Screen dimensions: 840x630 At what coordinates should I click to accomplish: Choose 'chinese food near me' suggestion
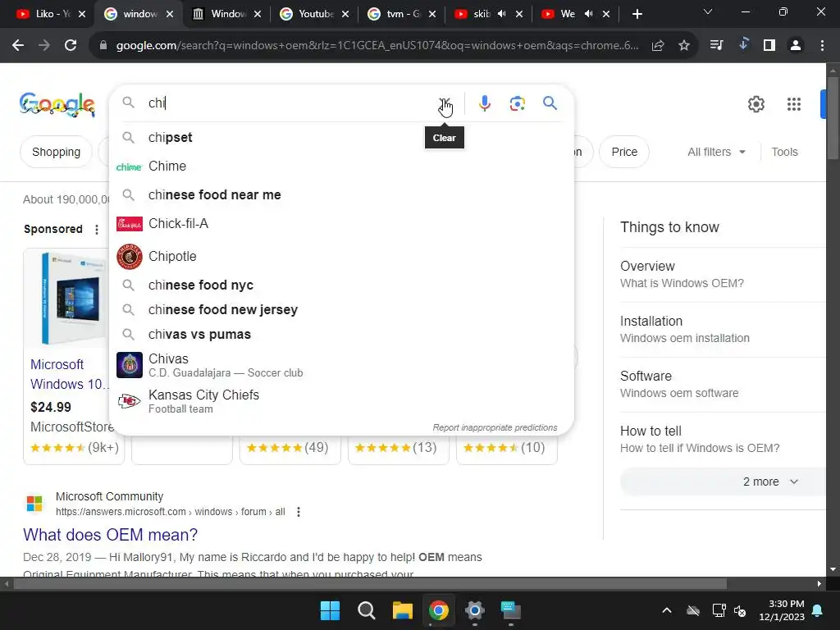pos(341,195)
